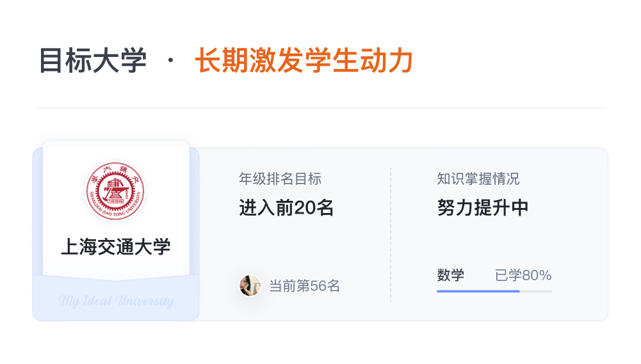Open the 努力提升中 status text

click(x=483, y=208)
